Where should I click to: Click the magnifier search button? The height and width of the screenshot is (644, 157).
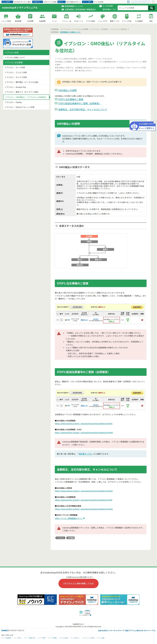pos(151,8)
